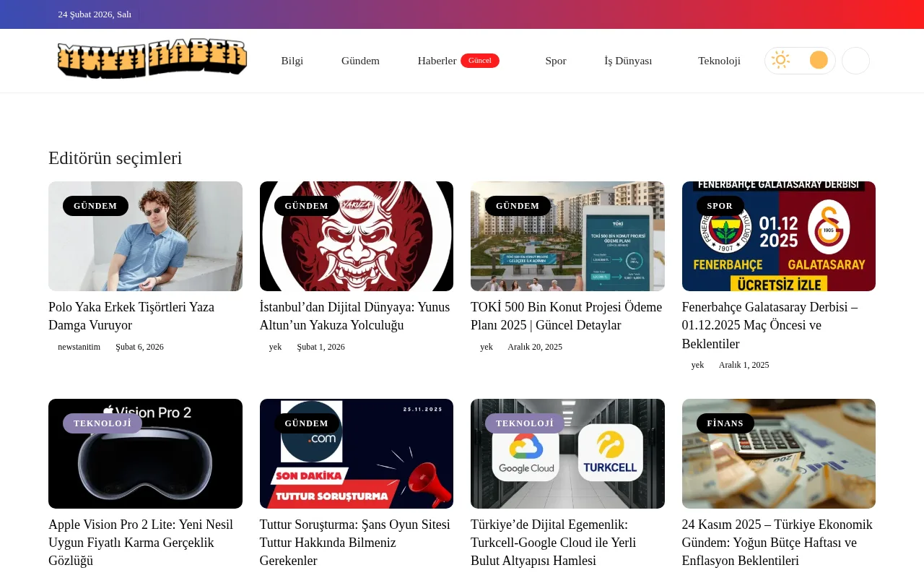Select Gündem in the top navigation
The width and height of the screenshot is (924, 578).
(360, 61)
